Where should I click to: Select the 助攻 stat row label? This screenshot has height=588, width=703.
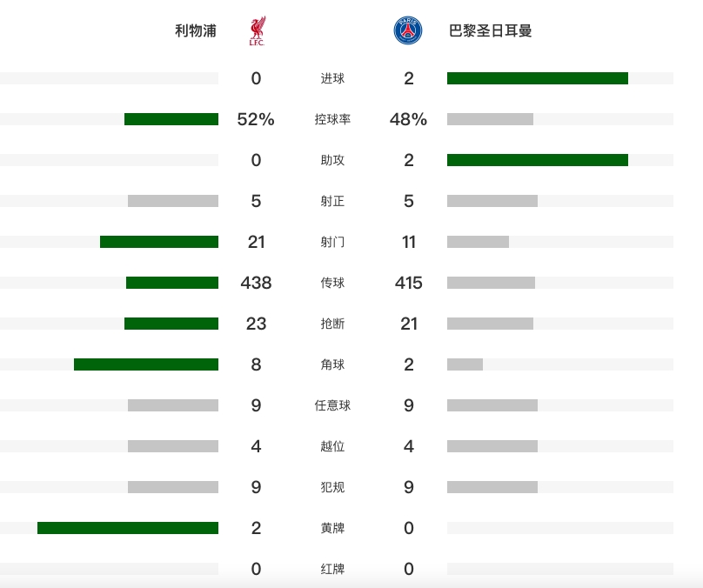tap(332, 160)
